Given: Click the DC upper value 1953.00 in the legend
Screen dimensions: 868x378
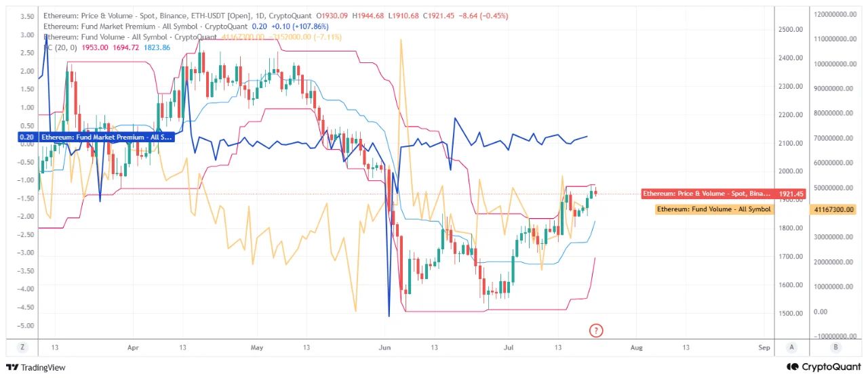Looking at the screenshot, I should [x=95, y=47].
